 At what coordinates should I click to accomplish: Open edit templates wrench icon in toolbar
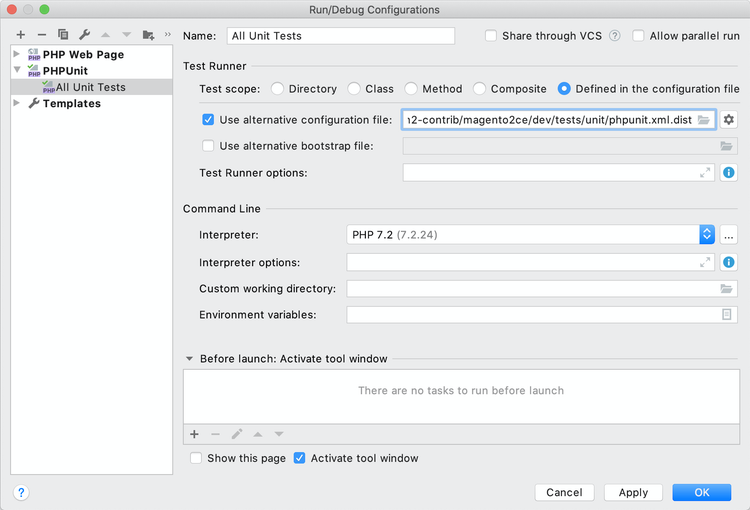pyautogui.click(x=84, y=34)
